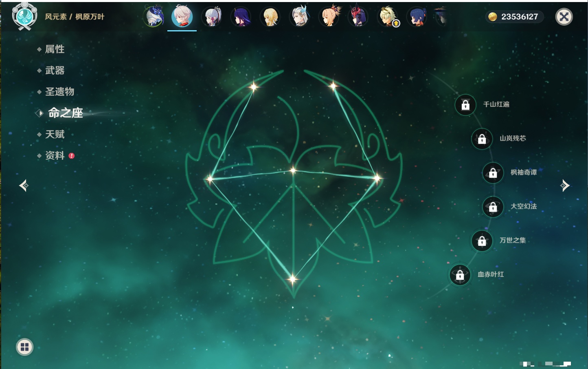Select the blonde portrait with yellow arrow badge

388,17
